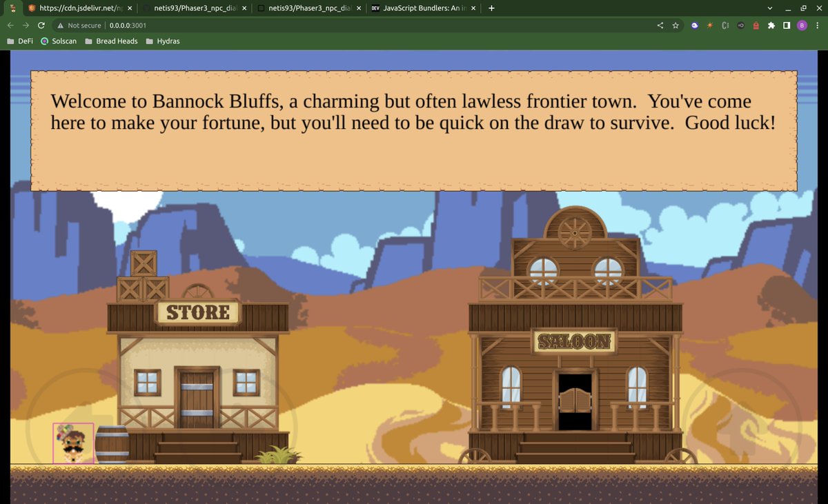This screenshot has height=504, width=828.
Task: Click the mustached player character sprite
Action: tap(73, 443)
